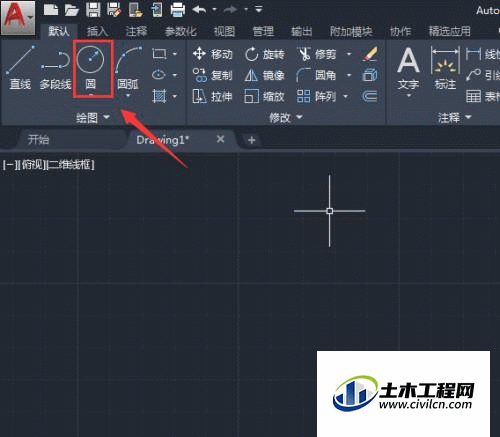Expand the 注释 panel flyout

click(454, 117)
